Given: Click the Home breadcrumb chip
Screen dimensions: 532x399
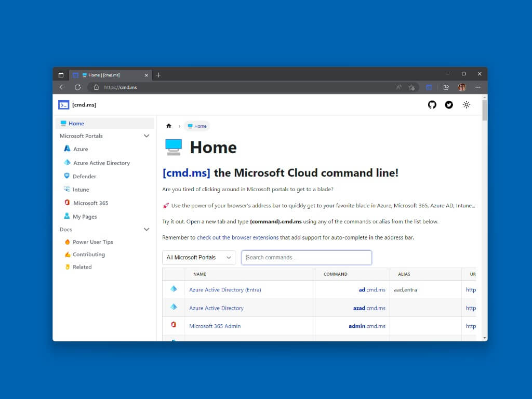Looking at the screenshot, I should point(197,126).
